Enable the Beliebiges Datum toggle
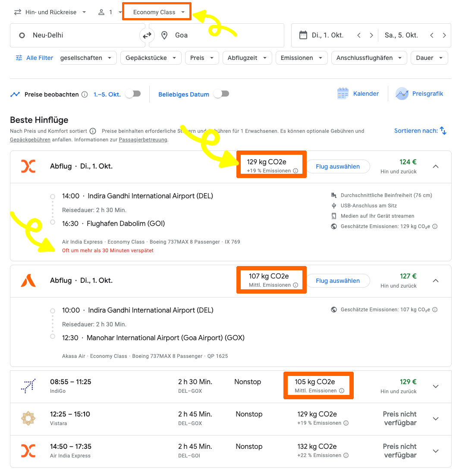Viewport: 459px width, 476px height. pos(221,93)
